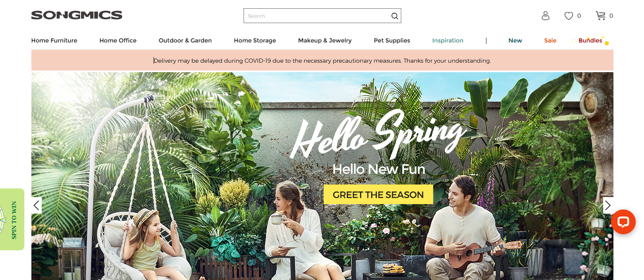Open the wishlist heart icon
This screenshot has width=644, height=280.
(569, 16)
